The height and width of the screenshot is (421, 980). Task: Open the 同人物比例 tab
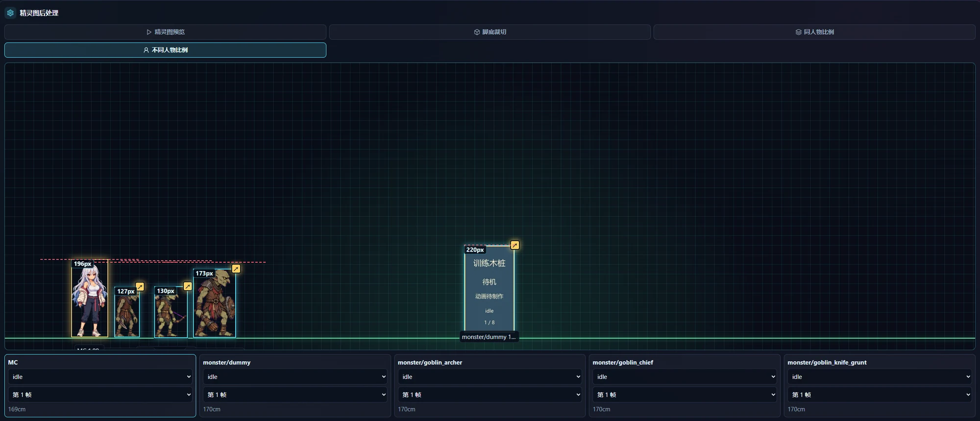(x=814, y=32)
